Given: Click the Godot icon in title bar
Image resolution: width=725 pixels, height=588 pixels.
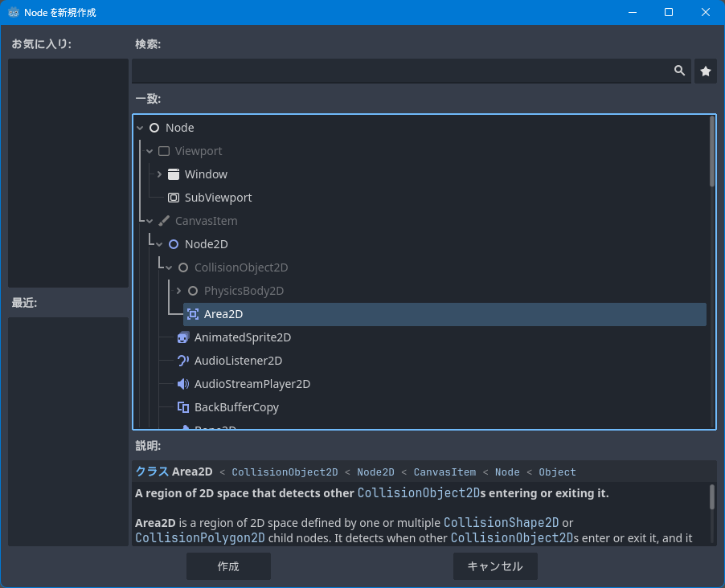Looking at the screenshot, I should point(14,13).
